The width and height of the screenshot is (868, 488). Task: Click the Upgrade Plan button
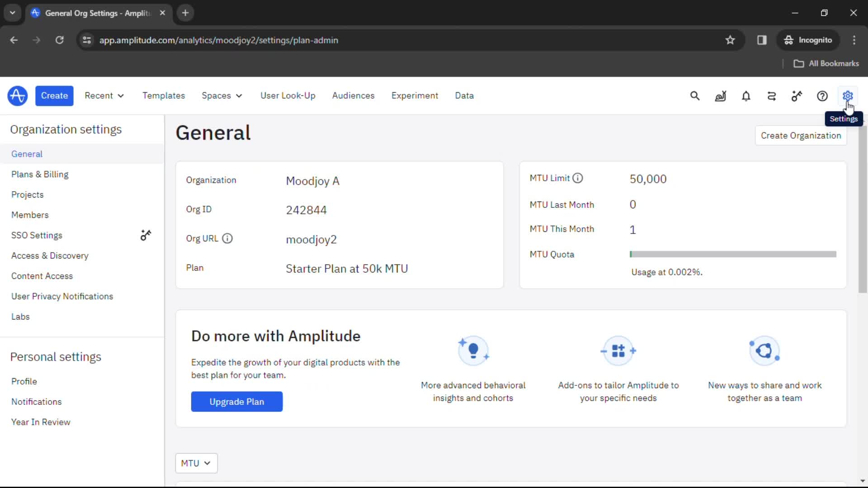point(237,401)
